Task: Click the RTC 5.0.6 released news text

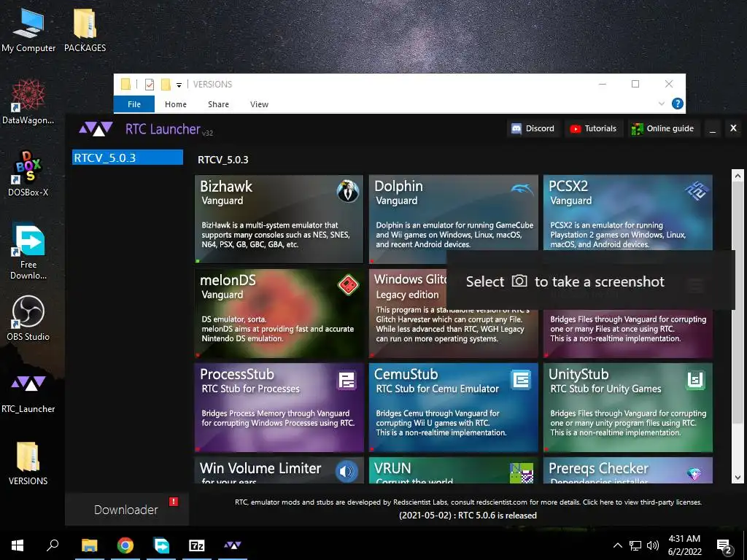Action: 468,516
